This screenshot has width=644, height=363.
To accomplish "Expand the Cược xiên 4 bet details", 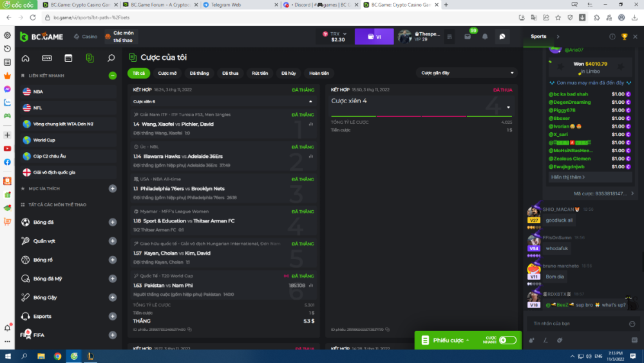I will (x=508, y=107).
